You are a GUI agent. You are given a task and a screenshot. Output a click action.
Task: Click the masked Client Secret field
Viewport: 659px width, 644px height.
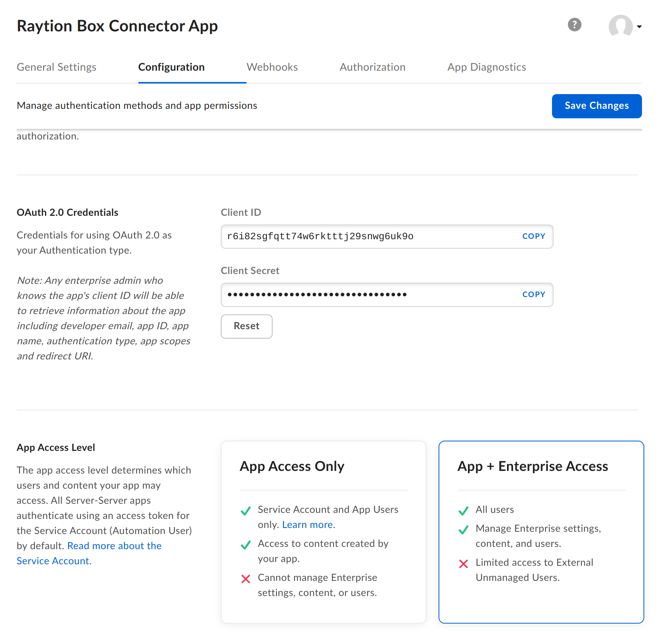click(363, 295)
